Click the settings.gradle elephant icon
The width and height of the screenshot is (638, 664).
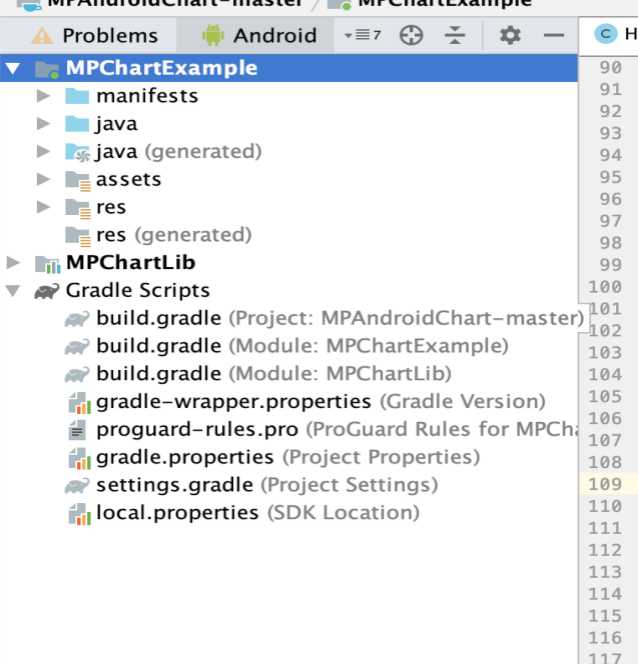tap(77, 486)
